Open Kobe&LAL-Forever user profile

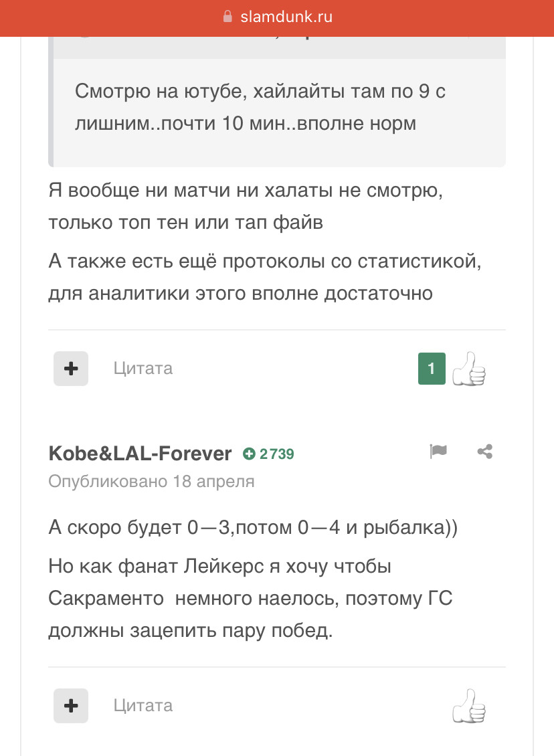(x=140, y=454)
